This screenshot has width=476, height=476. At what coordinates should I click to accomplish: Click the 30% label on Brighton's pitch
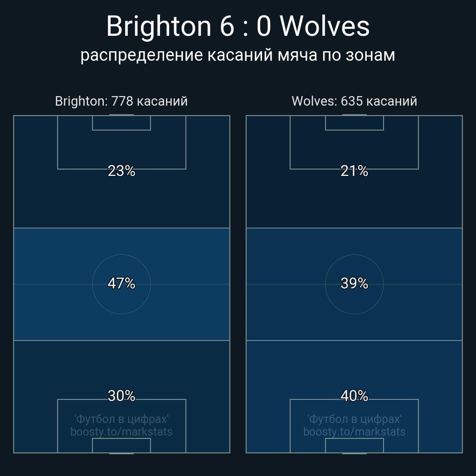pyautogui.click(x=121, y=396)
